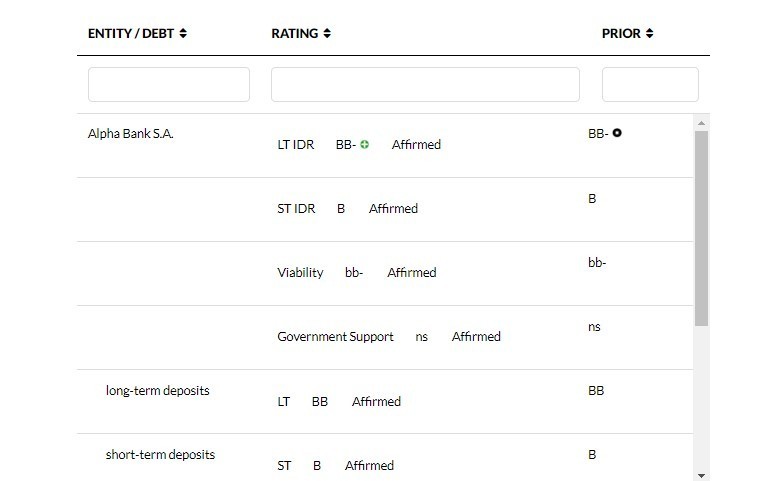
Task: Click the scrollbar down arrow
Action: pos(701,475)
